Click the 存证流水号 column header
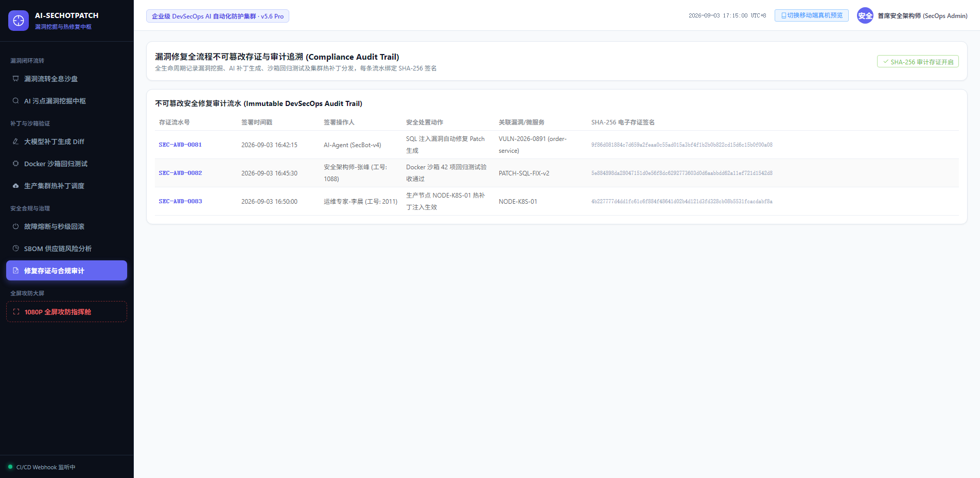Viewport: 980px width, 478px height. (x=174, y=122)
